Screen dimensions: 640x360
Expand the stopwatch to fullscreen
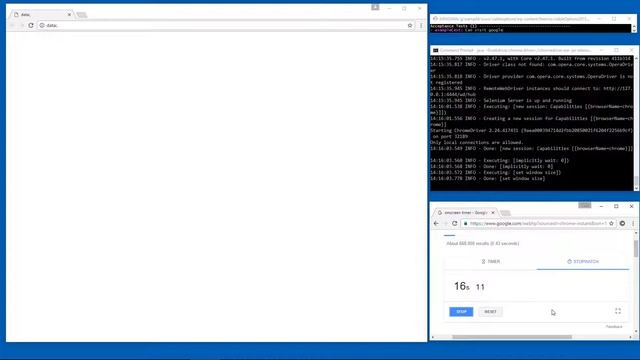(x=618, y=311)
